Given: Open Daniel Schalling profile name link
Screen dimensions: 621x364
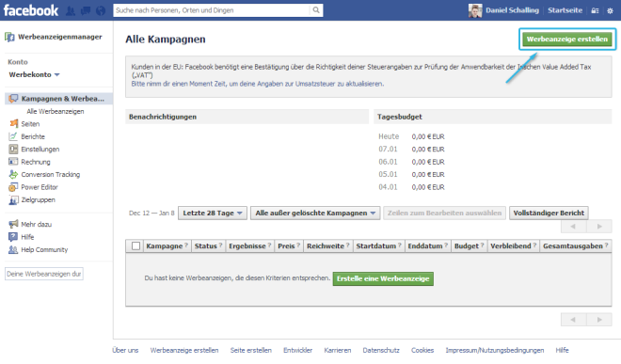Looking at the screenshot, I should click(x=512, y=10).
